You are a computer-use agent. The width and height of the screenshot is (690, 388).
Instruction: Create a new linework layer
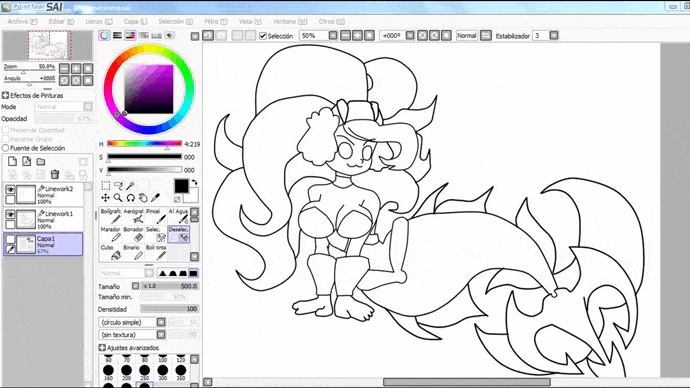[x=26, y=161]
